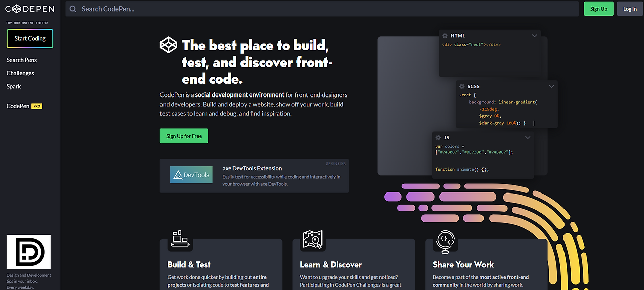The height and width of the screenshot is (290, 644).
Task: Click inside the Search CodePen field
Action: pos(201,9)
